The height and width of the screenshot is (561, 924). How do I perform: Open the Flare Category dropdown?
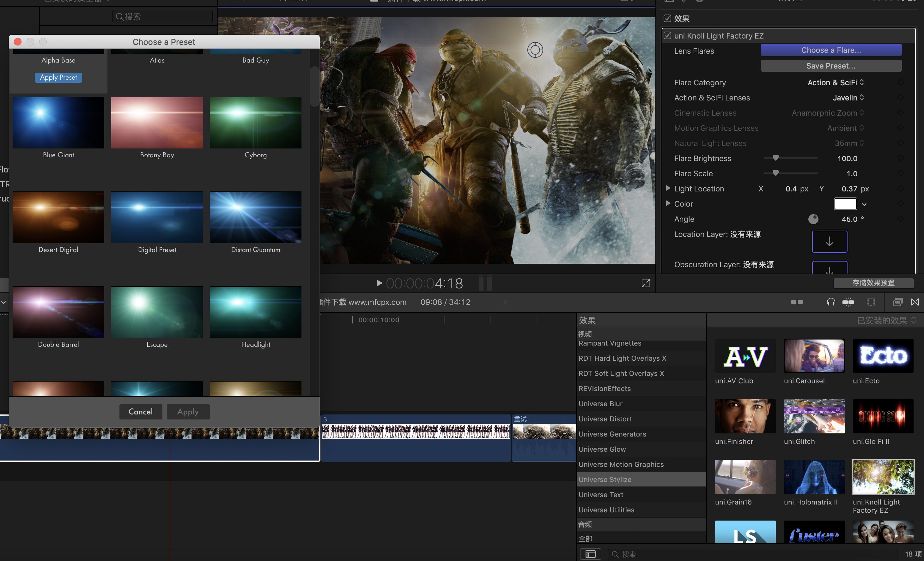click(x=835, y=82)
